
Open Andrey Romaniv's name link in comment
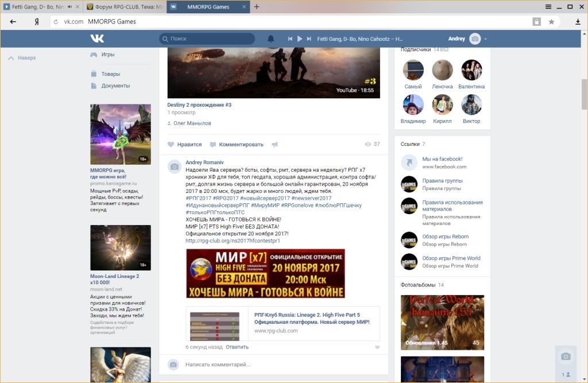(204, 163)
